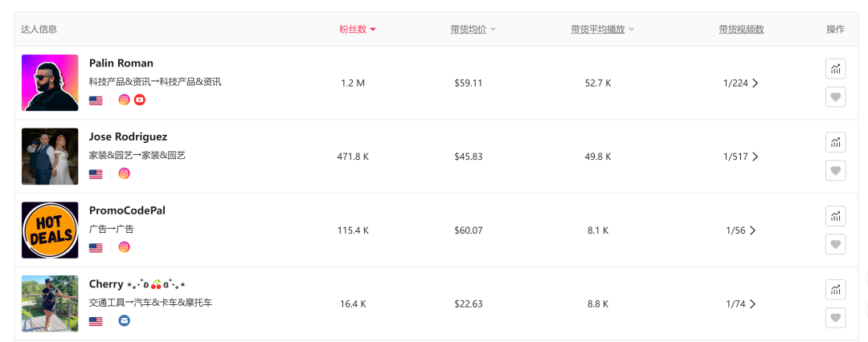Open analytics chart for PromoCodePal
This screenshot has width=868, height=342.
(x=836, y=216)
